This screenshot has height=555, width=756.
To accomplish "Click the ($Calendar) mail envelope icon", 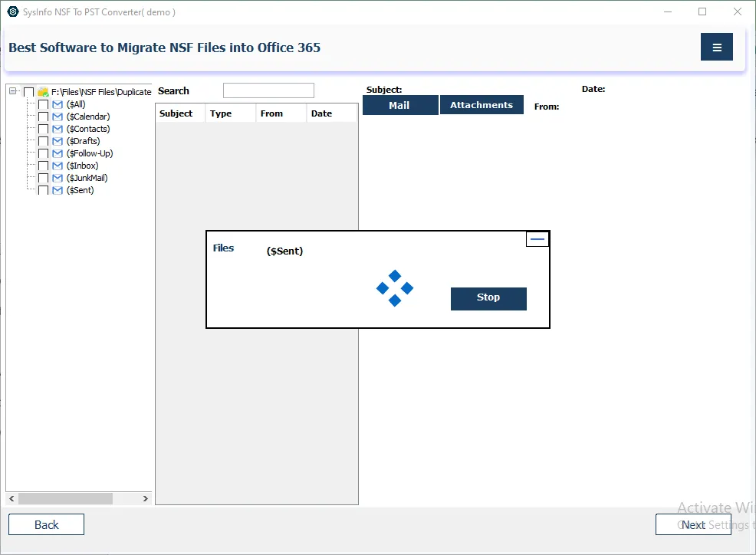I will [58, 117].
